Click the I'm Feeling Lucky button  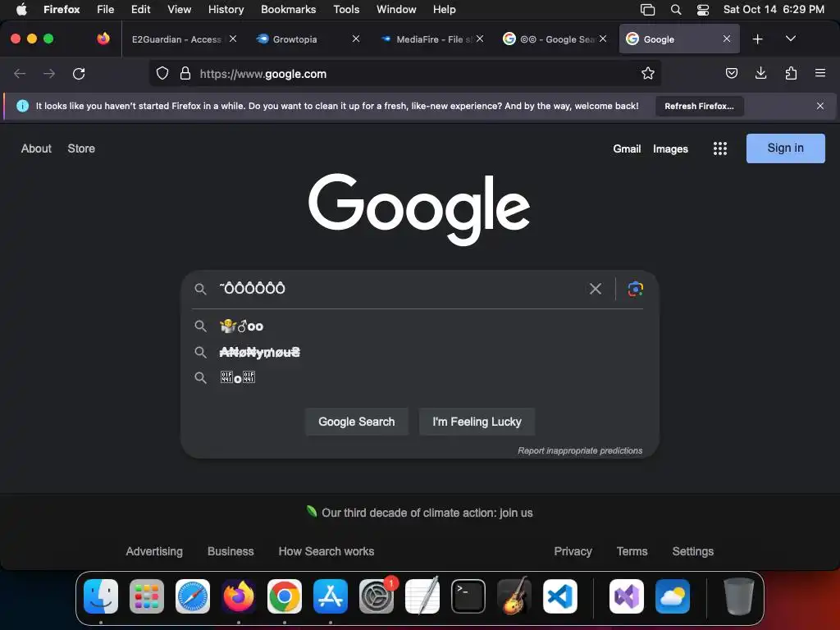coord(477,422)
